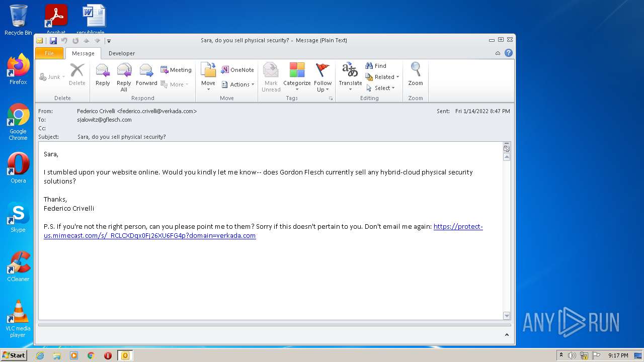Open the Junk dropdown
Viewport: 644px width, 362px height.
(52, 77)
